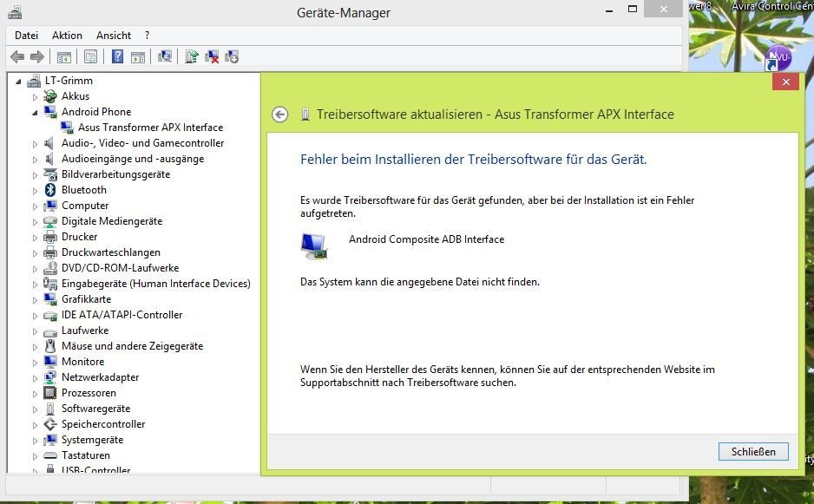Screen dimensions: 814x504
Task: Select the Android Phone device icon
Action: click(x=50, y=112)
